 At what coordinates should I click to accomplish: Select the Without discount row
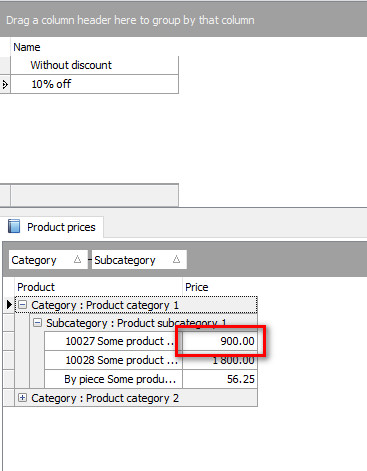coord(95,65)
